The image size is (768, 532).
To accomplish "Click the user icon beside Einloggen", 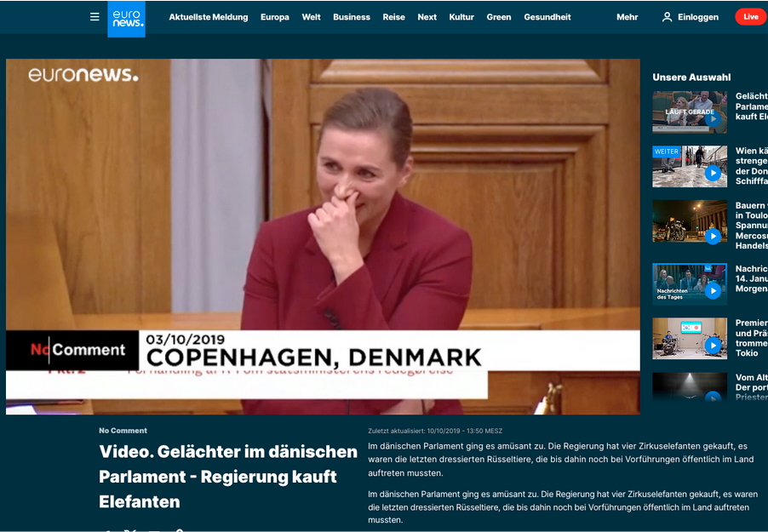I will pyautogui.click(x=667, y=17).
